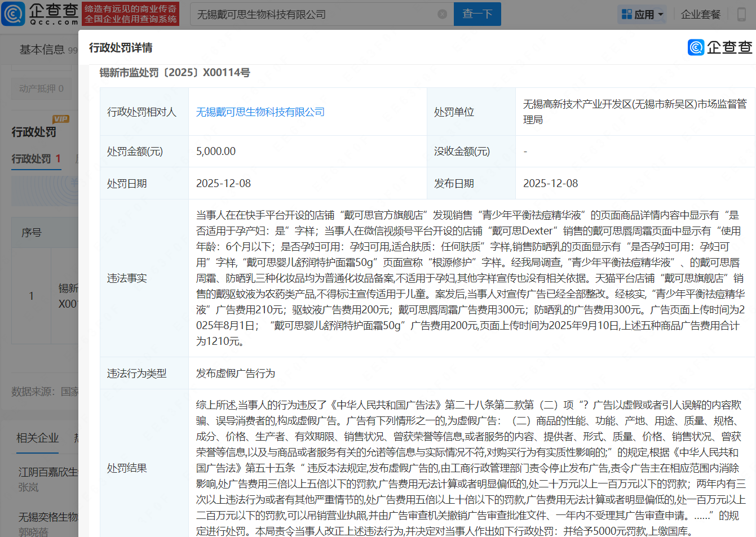
Task: Switch to the 基本信息 tab
Action: 42,50
